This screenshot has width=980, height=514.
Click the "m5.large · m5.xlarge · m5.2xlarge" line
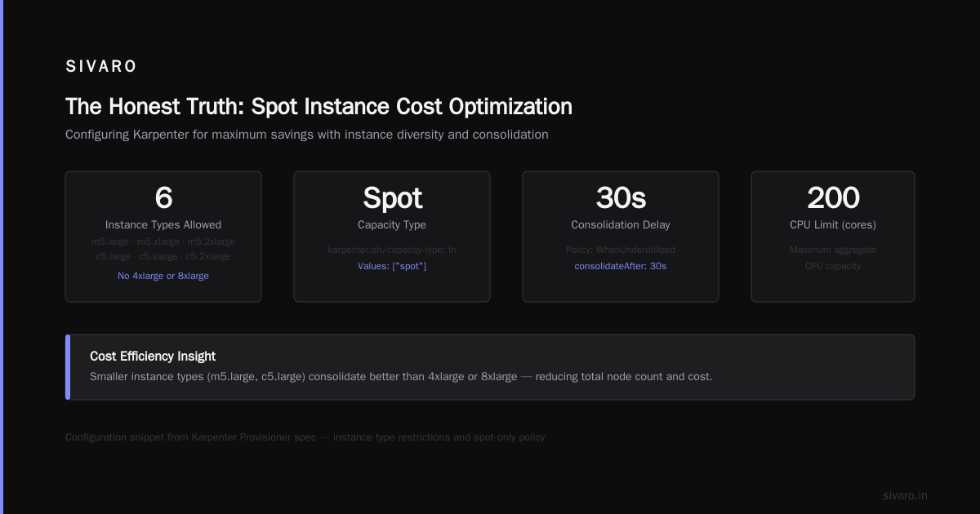(x=163, y=241)
